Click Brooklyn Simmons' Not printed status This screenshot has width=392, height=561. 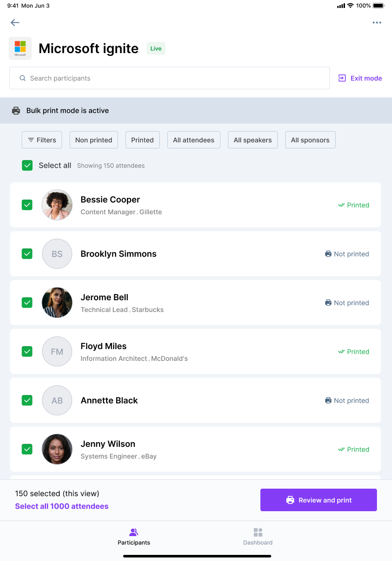[347, 254]
